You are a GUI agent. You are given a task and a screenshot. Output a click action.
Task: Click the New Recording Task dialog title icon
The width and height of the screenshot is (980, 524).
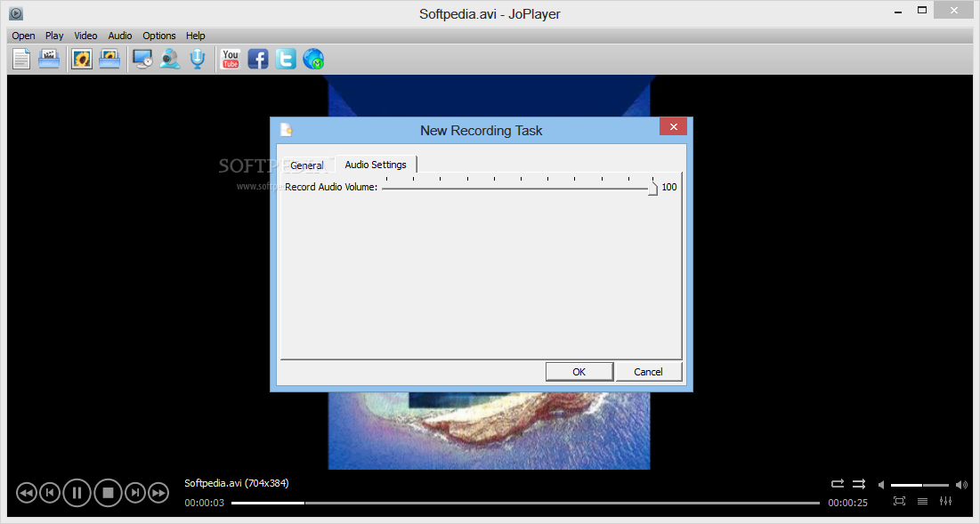pos(287,129)
